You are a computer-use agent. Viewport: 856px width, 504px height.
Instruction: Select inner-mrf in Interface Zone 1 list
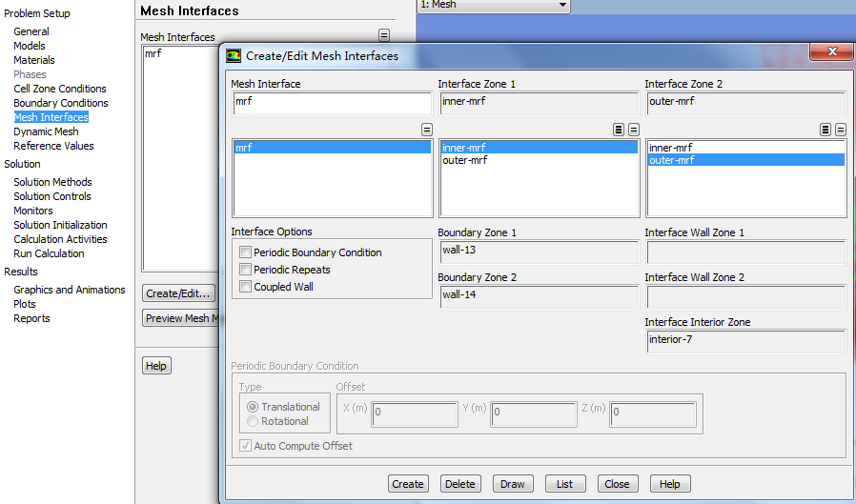(539, 148)
